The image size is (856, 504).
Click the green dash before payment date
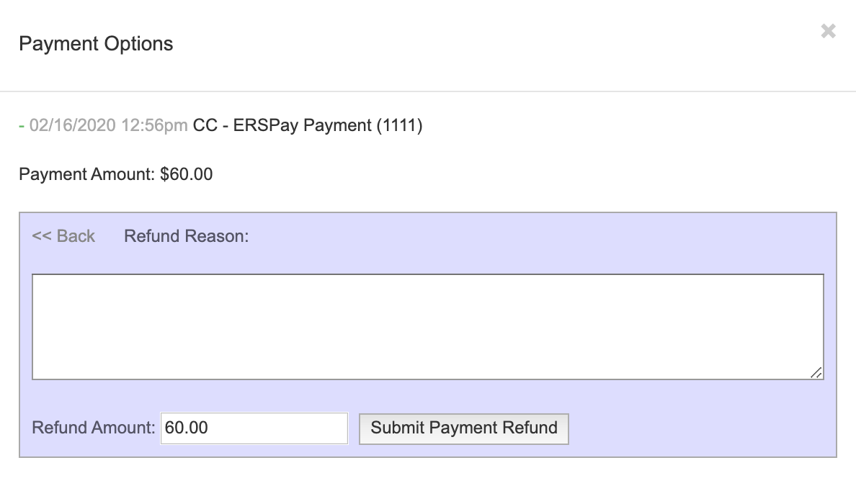click(x=22, y=126)
